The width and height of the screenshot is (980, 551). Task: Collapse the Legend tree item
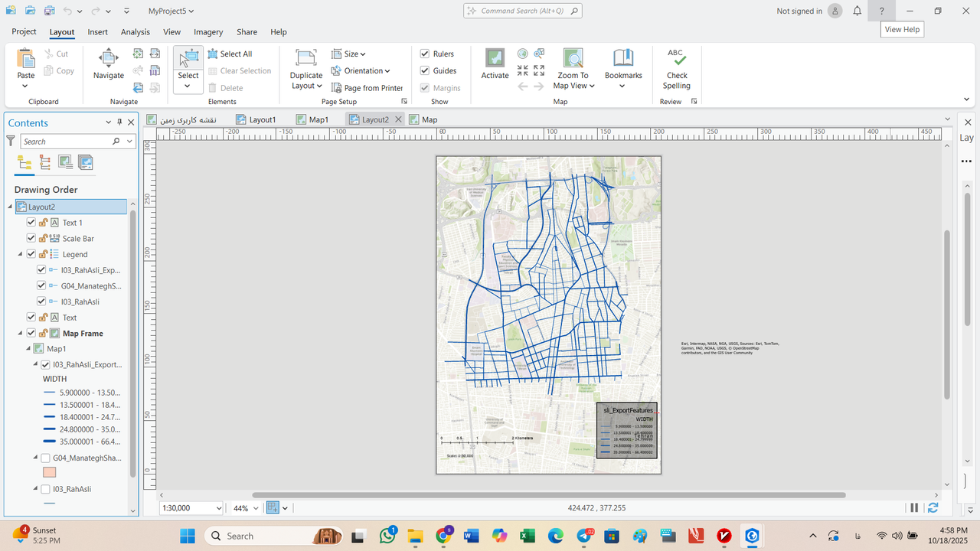(x=20, y=254)
